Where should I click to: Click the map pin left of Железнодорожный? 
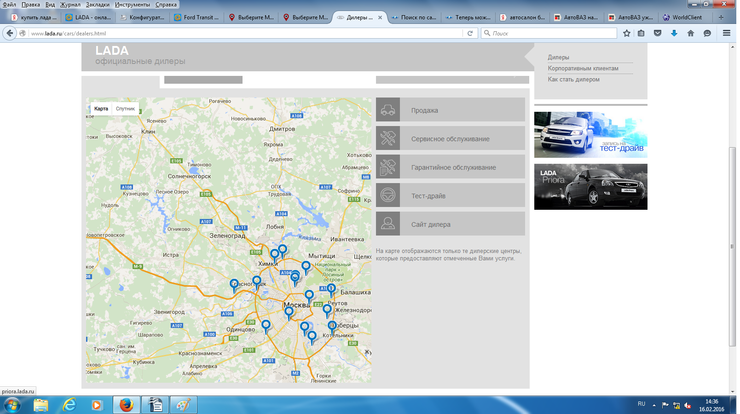point(327,310)
